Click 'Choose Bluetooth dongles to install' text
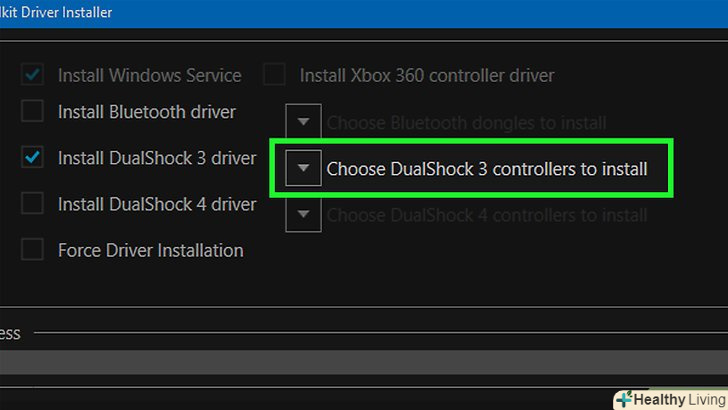Image resolution: width=728 pixels, height=410 pixels. click(466, 123)
